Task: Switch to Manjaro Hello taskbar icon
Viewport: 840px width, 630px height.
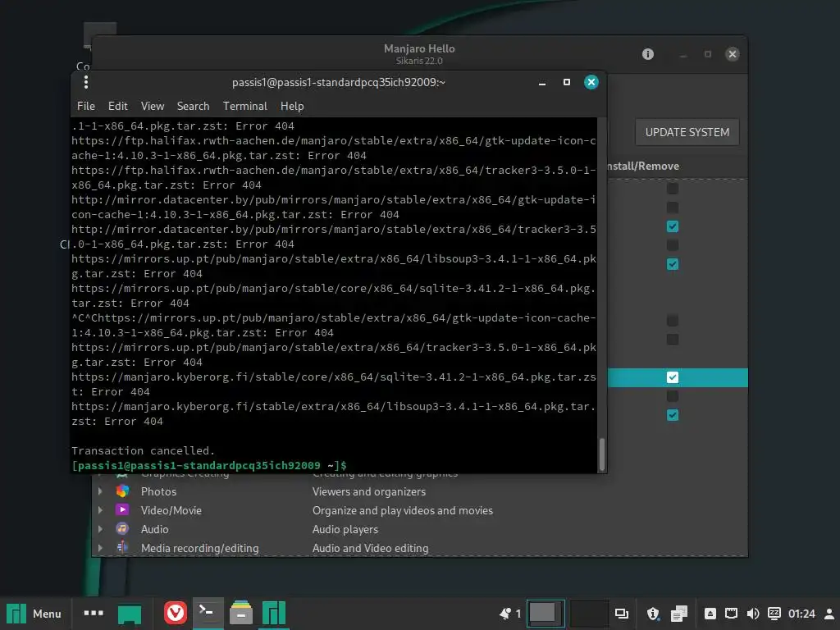Action: [x=274, y=614]
